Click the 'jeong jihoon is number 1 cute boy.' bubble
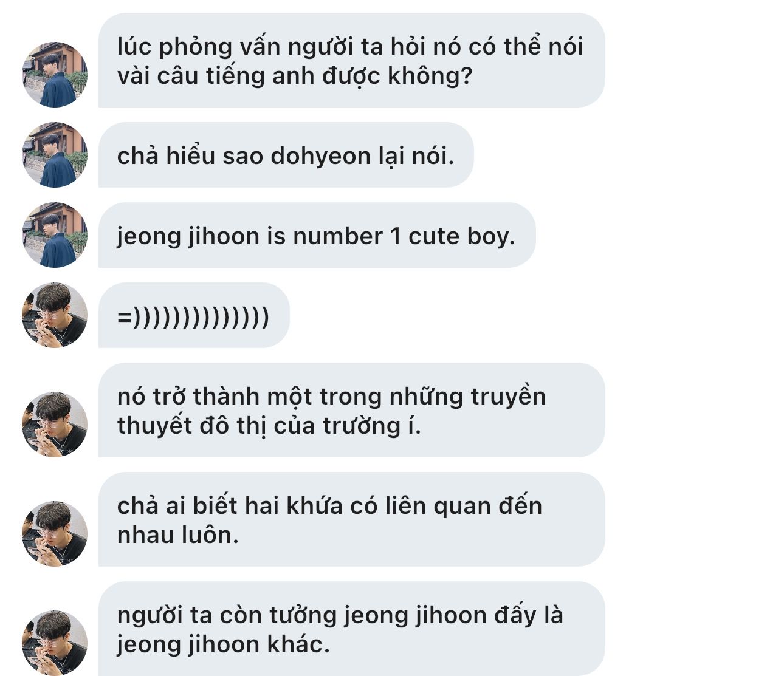This screenshot has width=784, height=676. [x=317, y=235]
